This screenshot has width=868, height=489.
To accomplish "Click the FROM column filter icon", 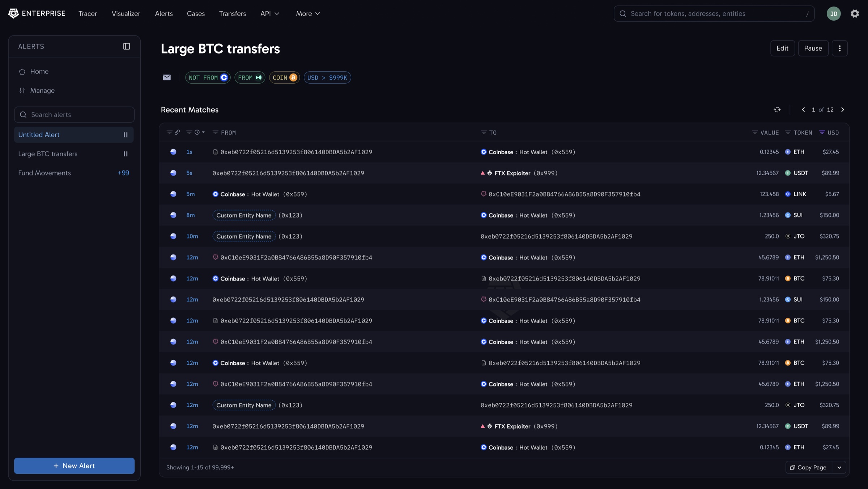I will click(x=215, y=132).
